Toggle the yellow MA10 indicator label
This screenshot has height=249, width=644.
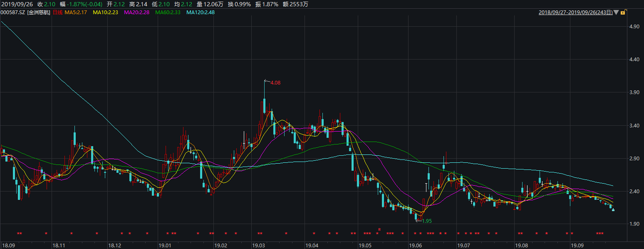(x=105, y=12)
